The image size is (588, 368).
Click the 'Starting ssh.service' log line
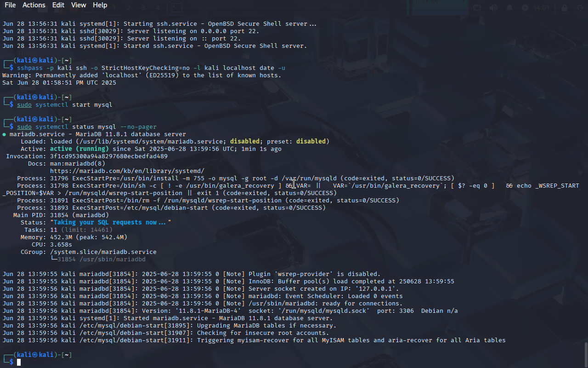(x=159, y=23)
